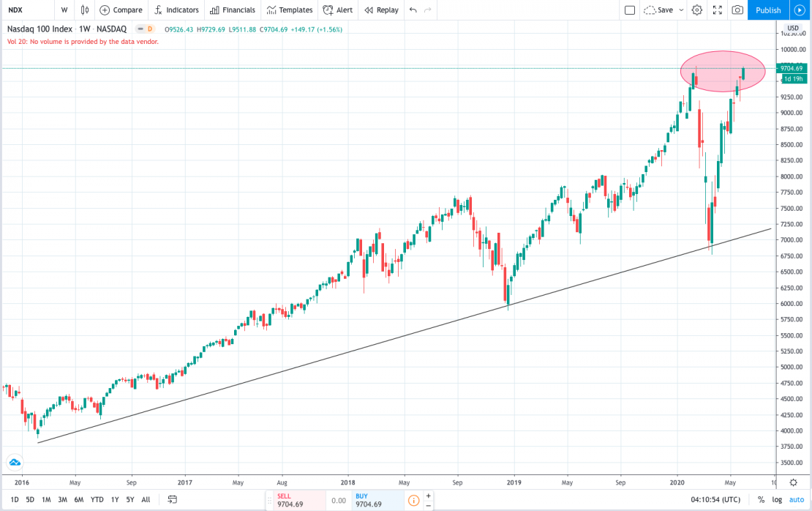This screenshot has width=812, height=511.
Task: Open the Indicators menu
Action: [176, 10]
